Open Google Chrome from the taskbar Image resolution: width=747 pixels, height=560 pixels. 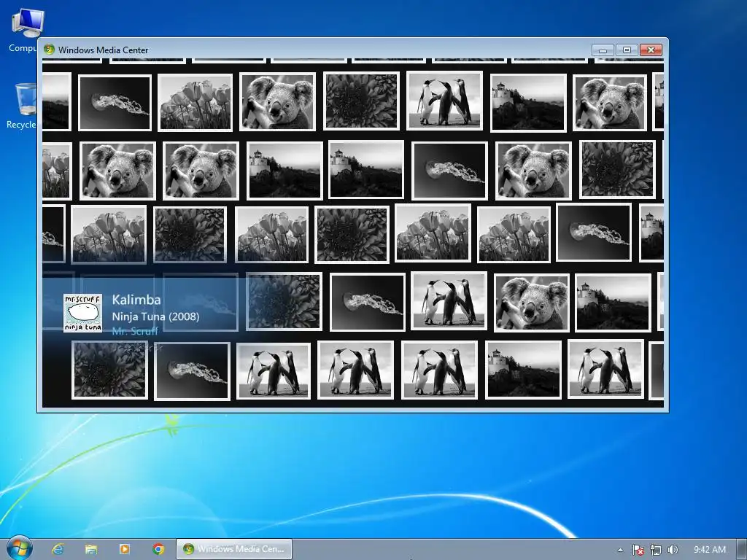click(158, 549)
